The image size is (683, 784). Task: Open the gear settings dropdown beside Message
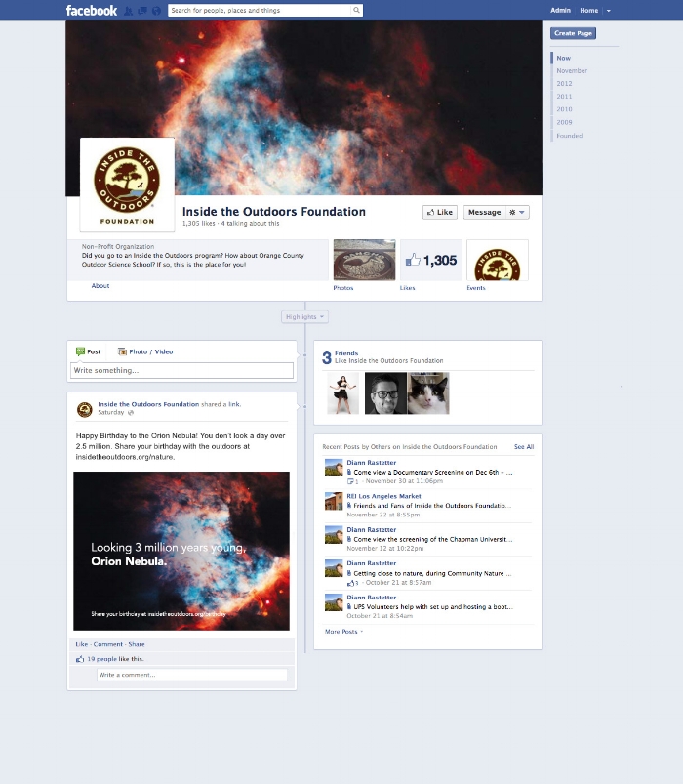click(x=517, y=212)
